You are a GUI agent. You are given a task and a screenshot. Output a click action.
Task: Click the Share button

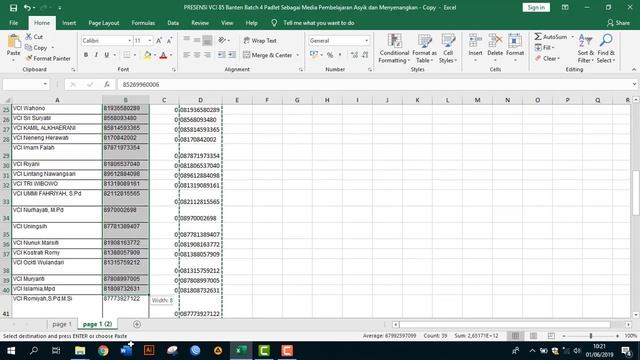coord(618,23)
